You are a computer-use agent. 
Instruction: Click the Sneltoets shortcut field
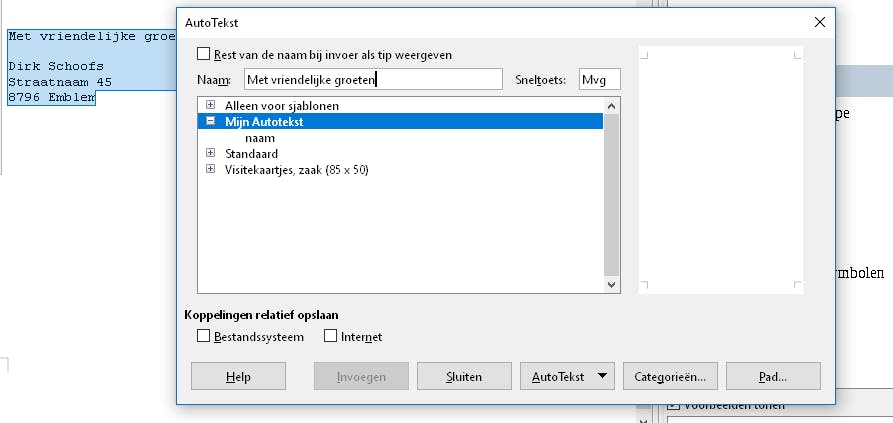[x=599, y=80]
